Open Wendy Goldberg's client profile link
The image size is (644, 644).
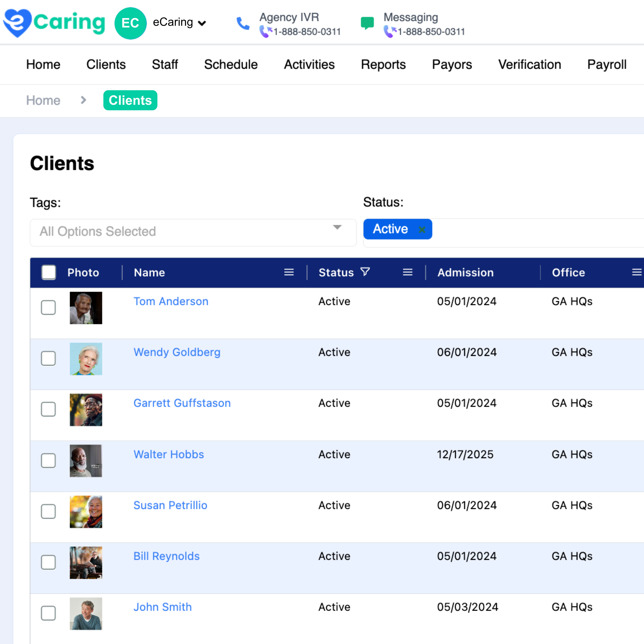(x=177, y=352)
